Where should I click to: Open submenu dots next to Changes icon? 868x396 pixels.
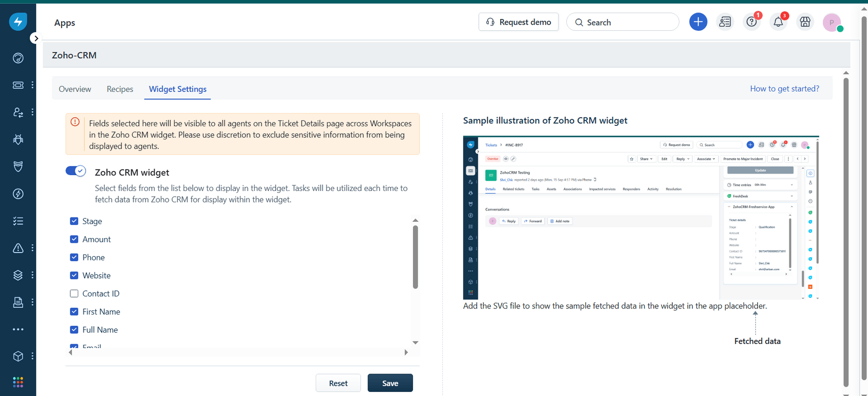click(32, 112)
